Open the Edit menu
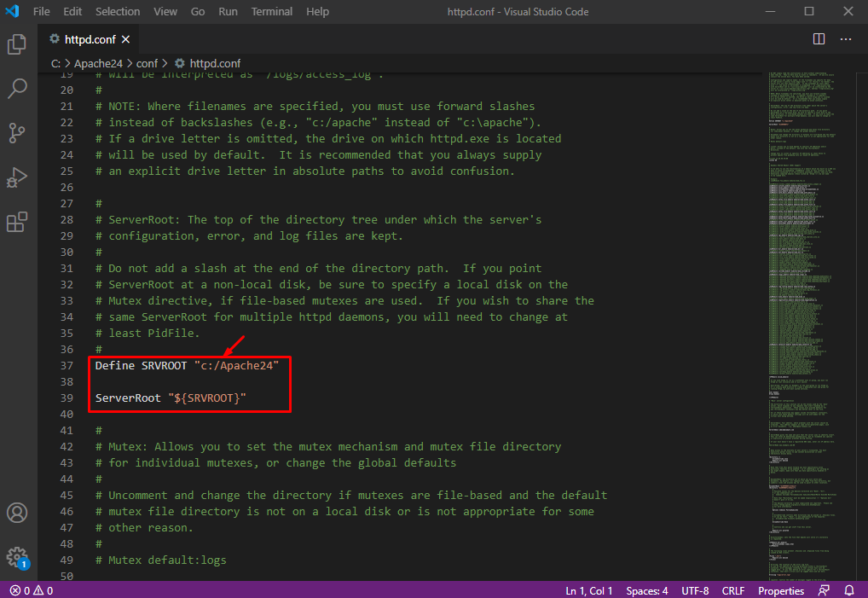Image resolution: width=868 pixels, height=598 pixels. [x=72, y=11]
